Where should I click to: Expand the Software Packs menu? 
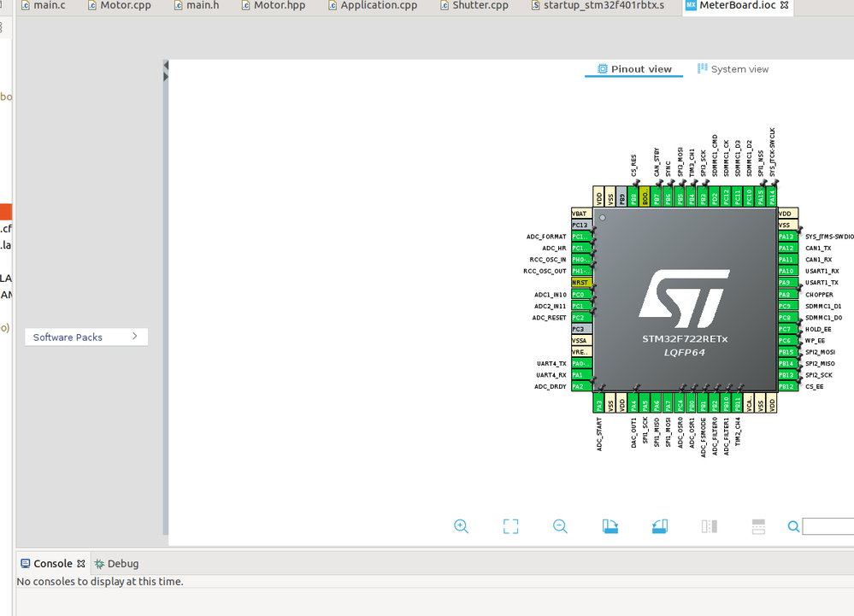86,337
